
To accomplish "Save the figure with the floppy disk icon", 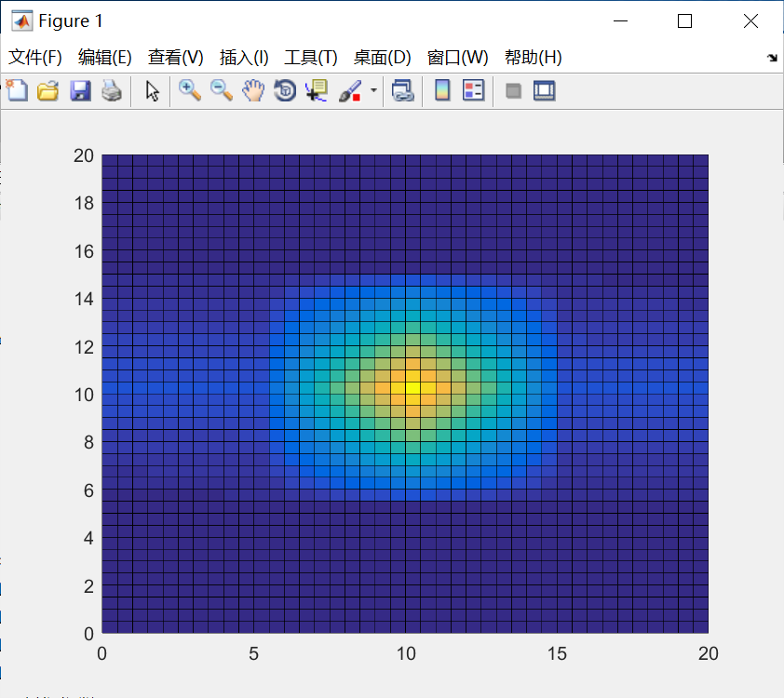I will tap(80, 91).
